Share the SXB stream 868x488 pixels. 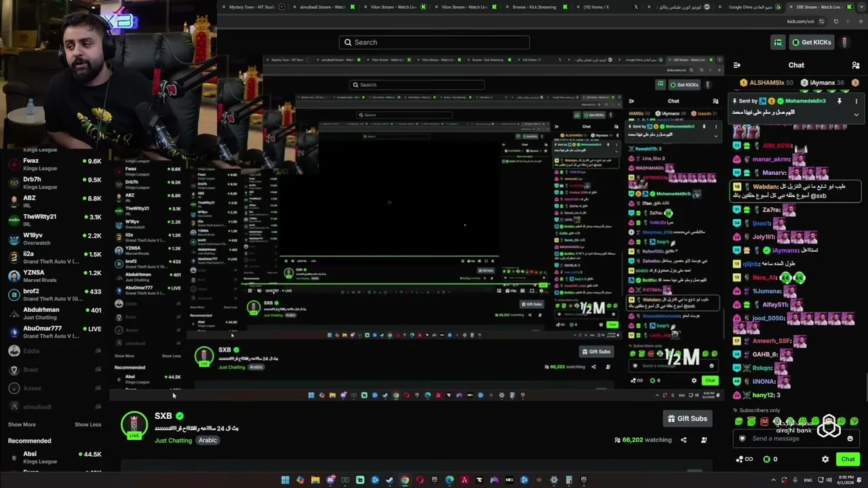coord(684,440)
